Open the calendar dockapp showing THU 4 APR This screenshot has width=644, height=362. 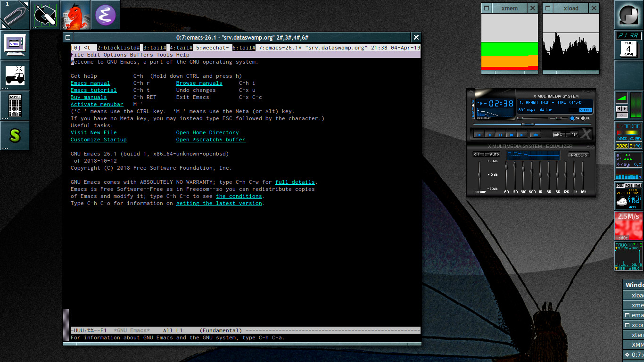coord(629,50)
